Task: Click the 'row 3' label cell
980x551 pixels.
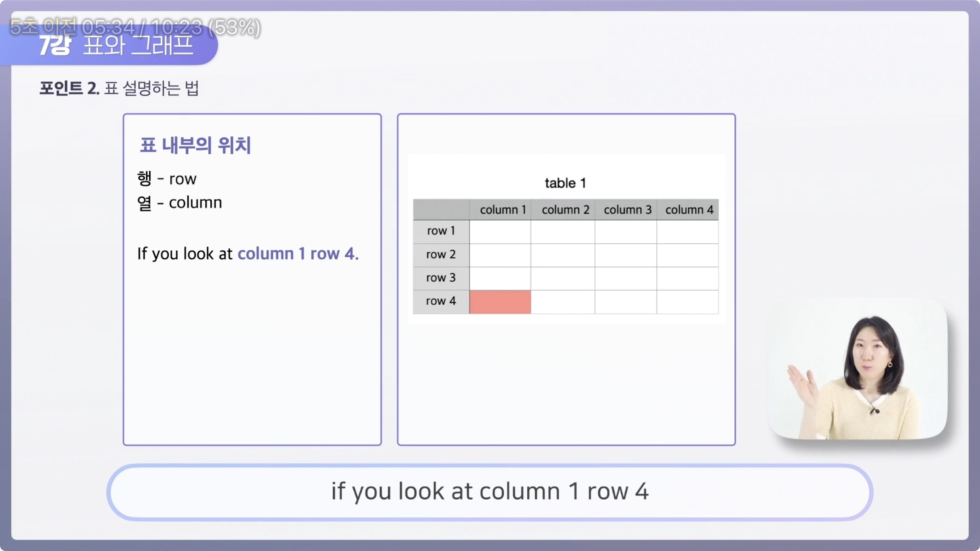Action: point(441,277)
